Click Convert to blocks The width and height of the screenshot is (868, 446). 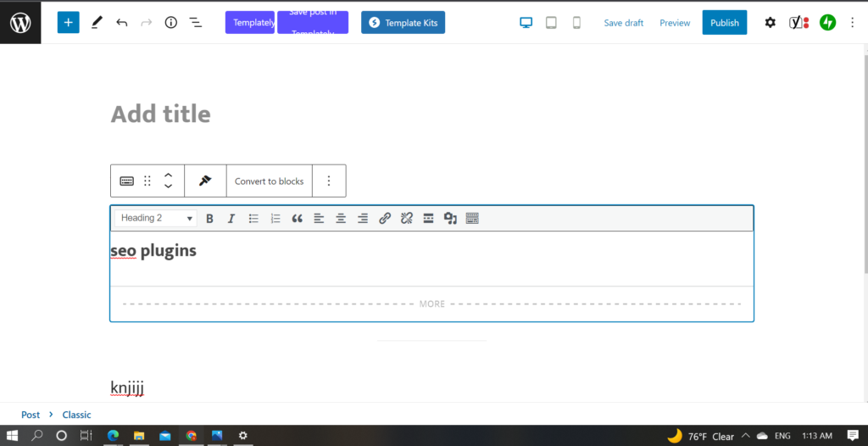269,181
